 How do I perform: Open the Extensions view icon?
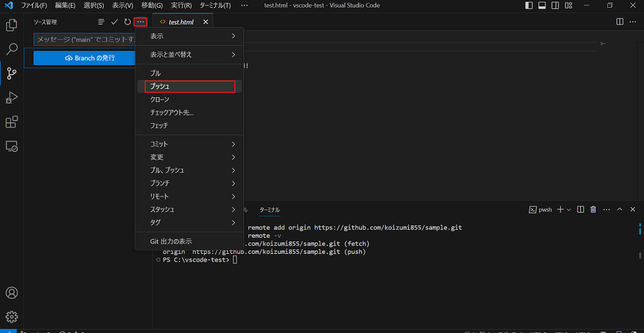click(x=12, y=122)
